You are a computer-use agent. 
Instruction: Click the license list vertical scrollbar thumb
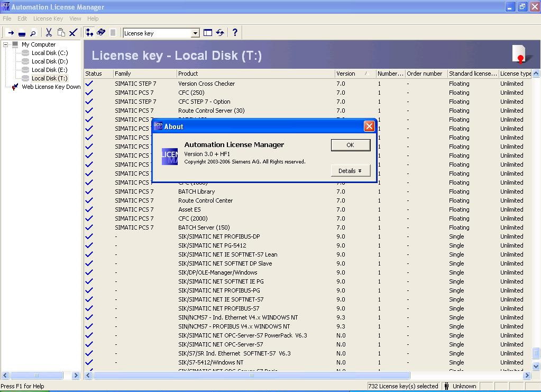click(536, 353)
